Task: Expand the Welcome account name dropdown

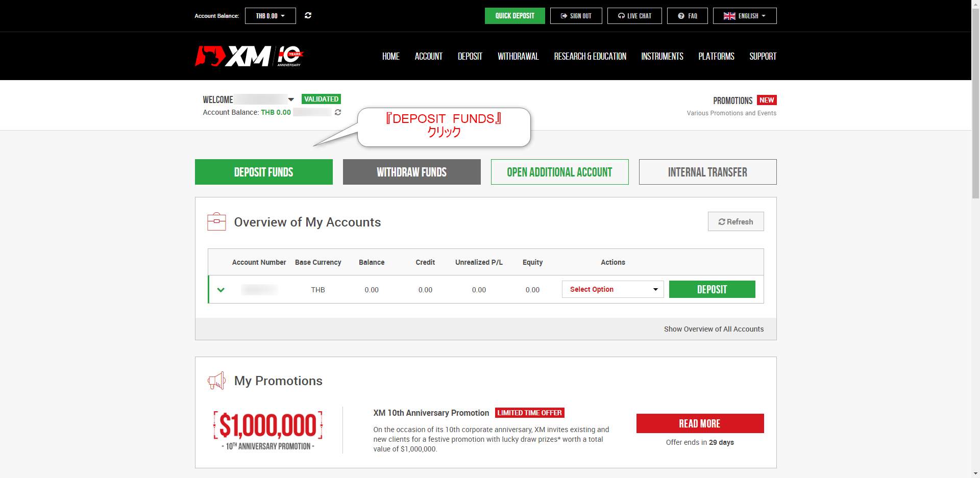Action: tap(291, 99)
